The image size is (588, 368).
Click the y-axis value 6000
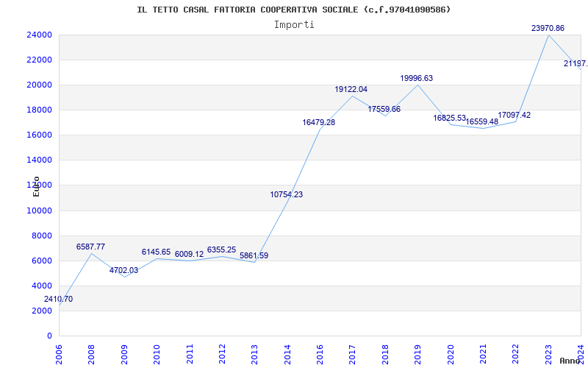coord(41,261)
